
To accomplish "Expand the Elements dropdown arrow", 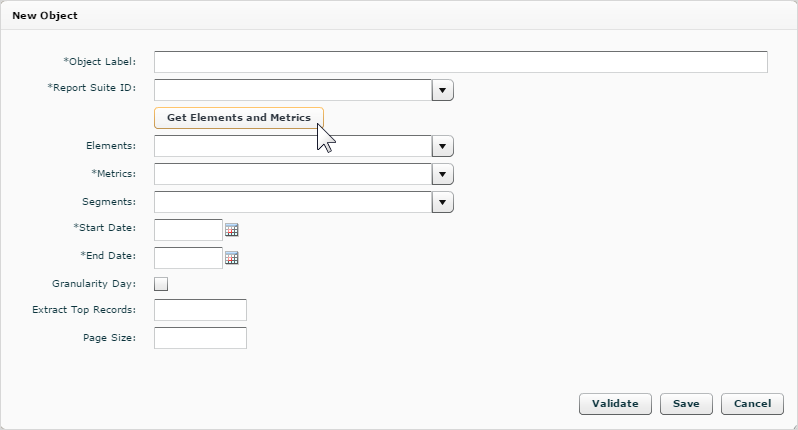I will click(x=443, y=146).
